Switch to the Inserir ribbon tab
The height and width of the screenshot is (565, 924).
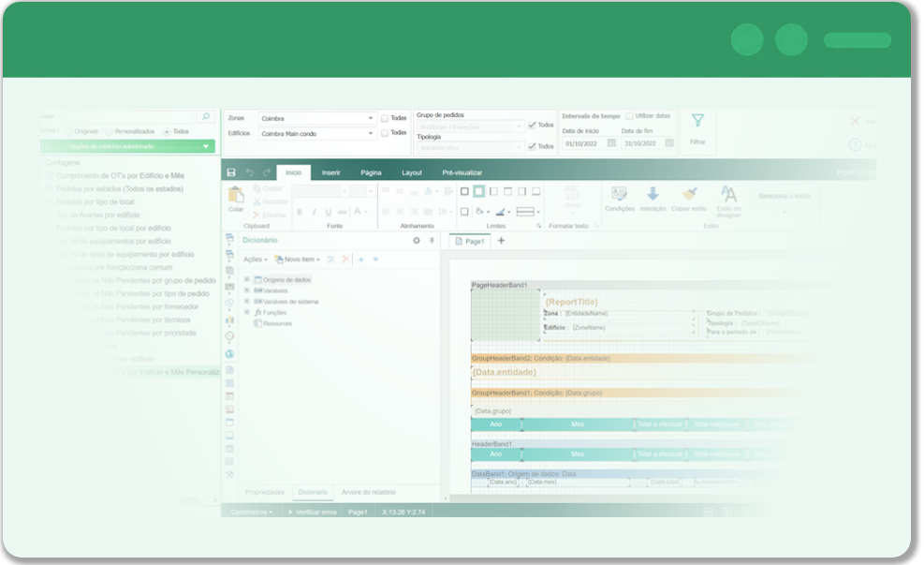pos(330,172)
